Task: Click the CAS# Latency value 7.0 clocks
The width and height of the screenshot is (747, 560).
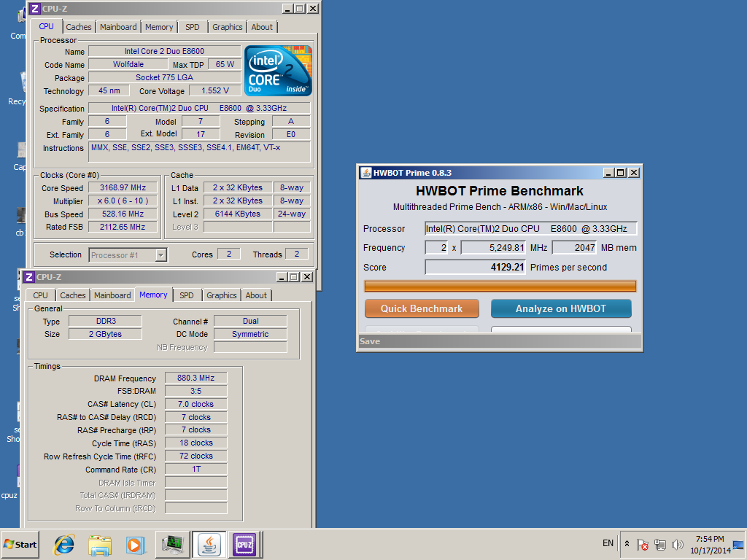Action: pyautogui.click(x=196, y=404)
